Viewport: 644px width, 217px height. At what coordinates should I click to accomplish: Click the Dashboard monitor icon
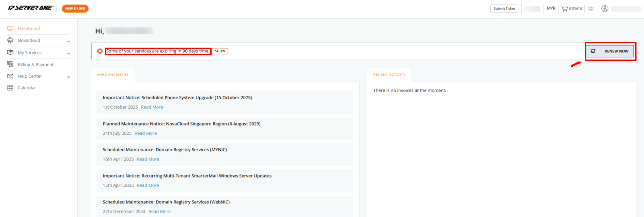click(x=10, y=29)
